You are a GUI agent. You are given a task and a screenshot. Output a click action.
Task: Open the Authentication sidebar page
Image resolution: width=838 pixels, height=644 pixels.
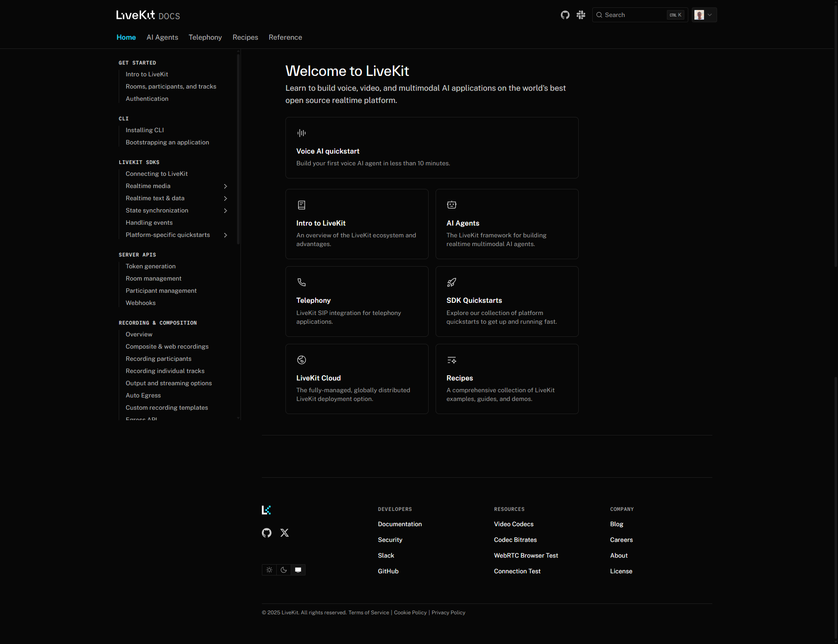(147, 99)
